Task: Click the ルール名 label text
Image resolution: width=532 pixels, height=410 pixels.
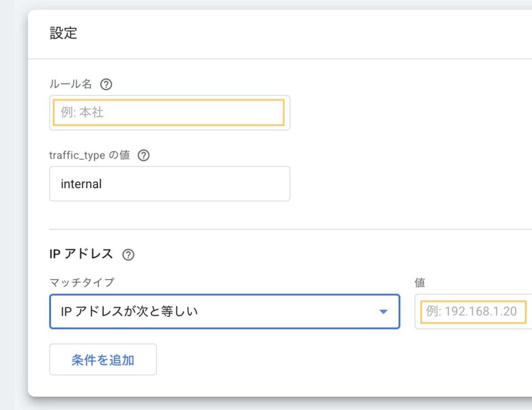Action: coord(71,84)
